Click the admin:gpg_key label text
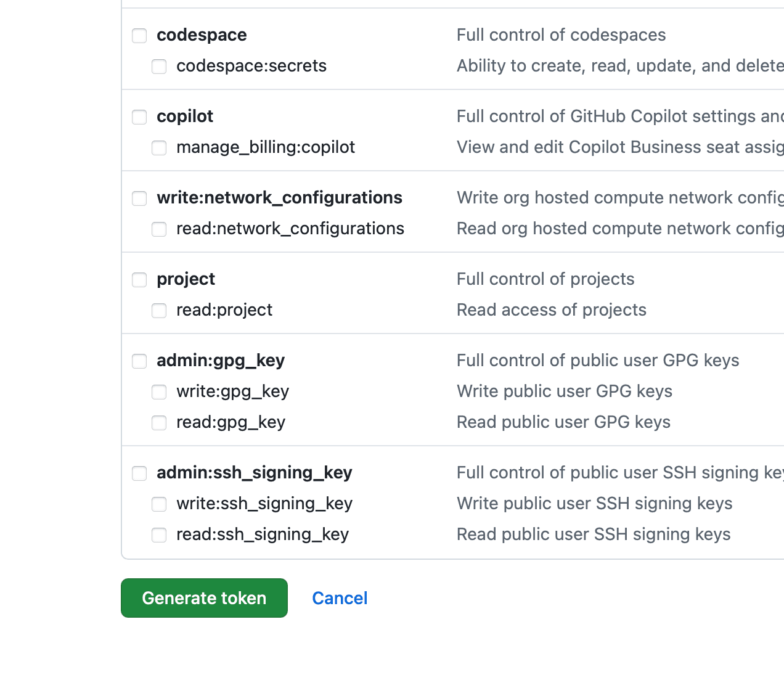The image size is (784, 688). pyautogui.click(x=220, y=360)
